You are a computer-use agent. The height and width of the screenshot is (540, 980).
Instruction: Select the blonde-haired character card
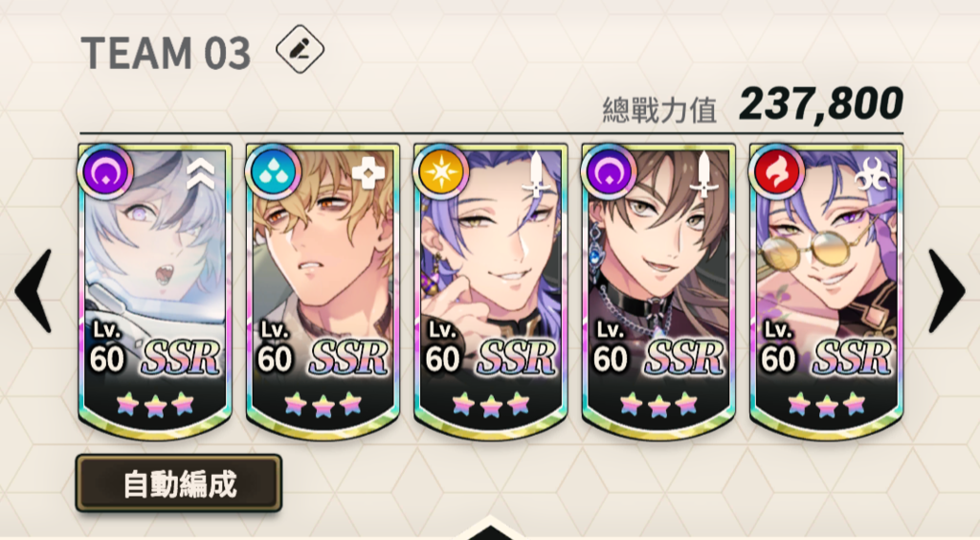(323, 291)
